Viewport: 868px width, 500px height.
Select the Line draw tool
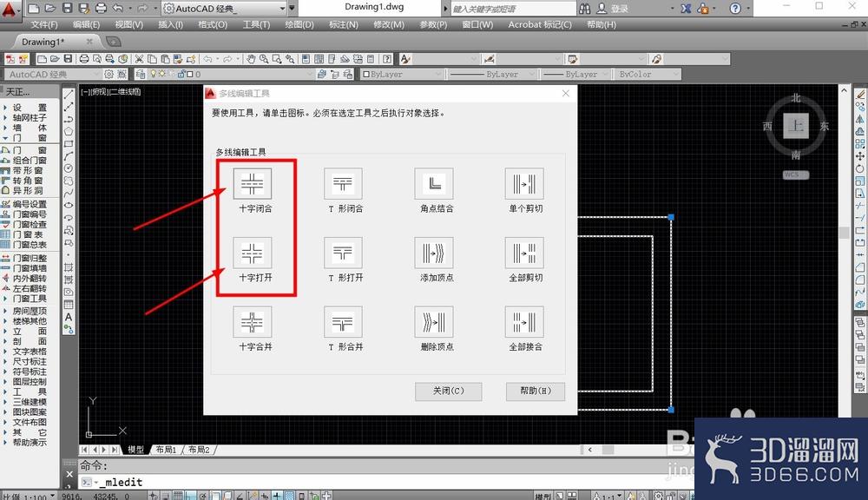(69, 95)
